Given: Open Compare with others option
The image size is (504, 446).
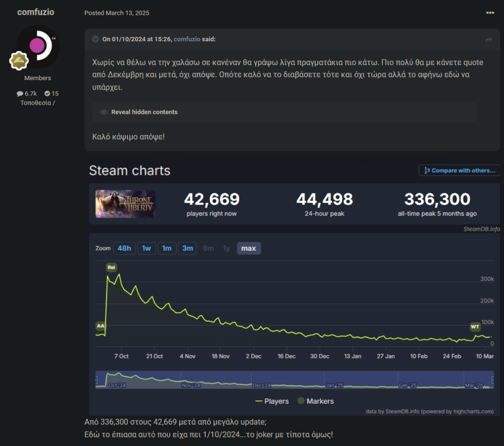Looking at the screenshot, I should 459,171.
